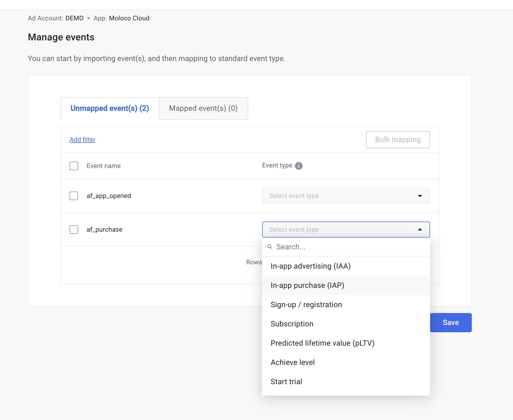Choose In-app advertising (IAA) option
This screenshot has height=420, width=513.
click(311, 266)
